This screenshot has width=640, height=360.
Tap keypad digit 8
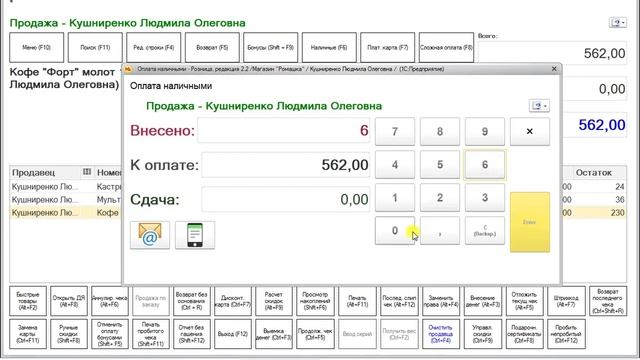pyautogui.click(x=440, y=131)
